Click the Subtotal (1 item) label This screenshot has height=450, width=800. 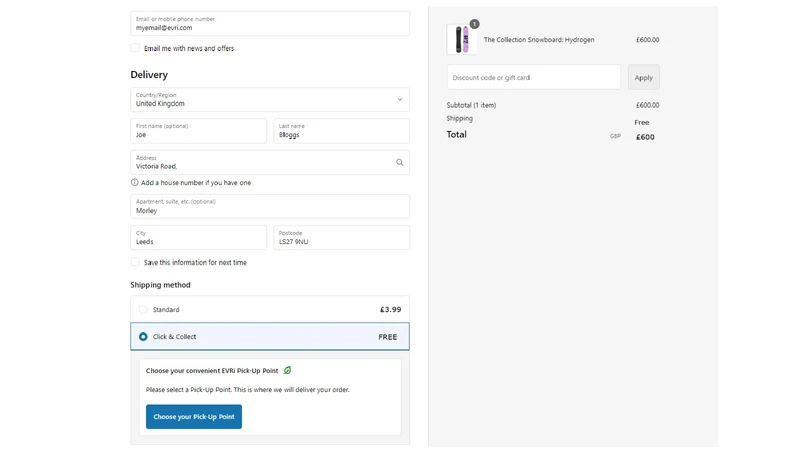(x=471, y=105)
